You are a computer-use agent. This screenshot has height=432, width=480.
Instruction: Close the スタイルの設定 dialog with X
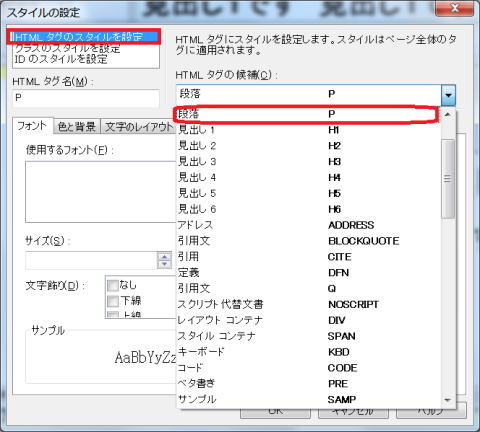455,8
